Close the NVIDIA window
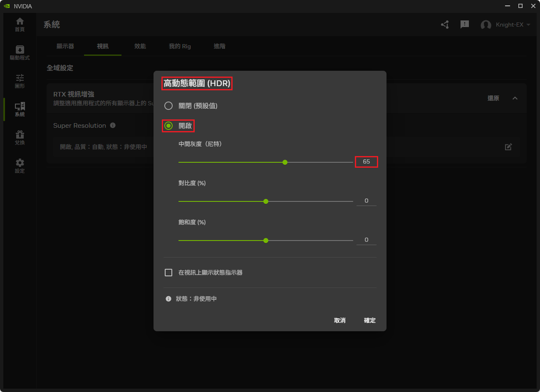 pyautogui.click(x=533, y=6)
